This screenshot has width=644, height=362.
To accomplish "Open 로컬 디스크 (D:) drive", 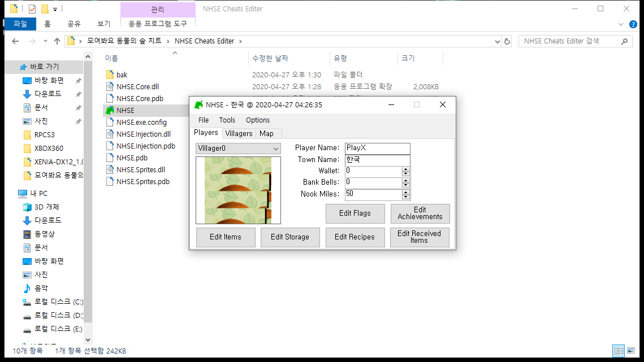I will tap(58, 315).
